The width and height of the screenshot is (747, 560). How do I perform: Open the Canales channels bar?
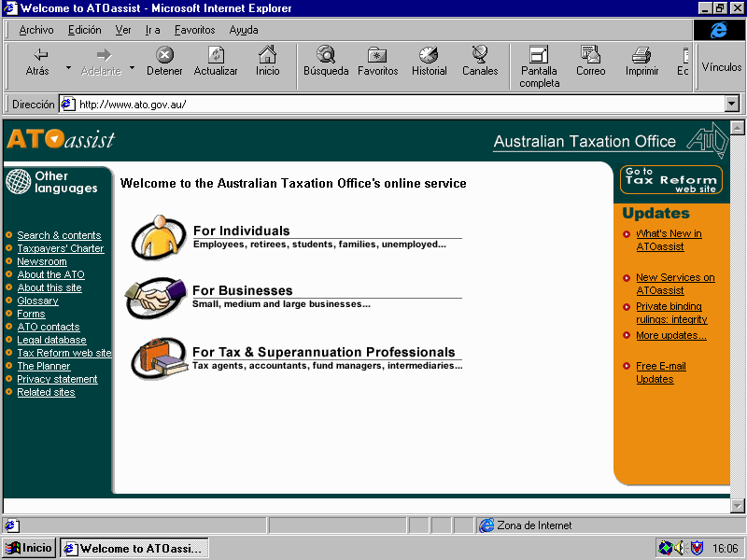pyautogui.click(x=480, y=62)
